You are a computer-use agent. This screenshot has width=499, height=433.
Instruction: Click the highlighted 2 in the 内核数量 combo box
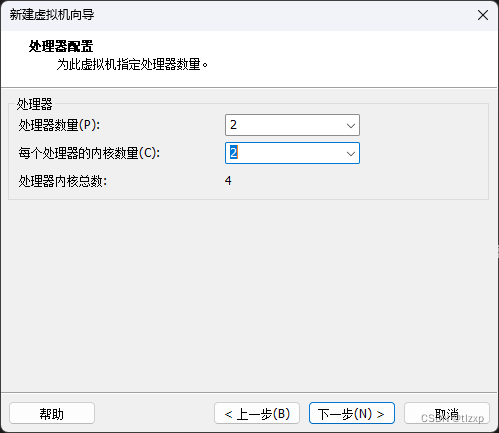[234, 153]
